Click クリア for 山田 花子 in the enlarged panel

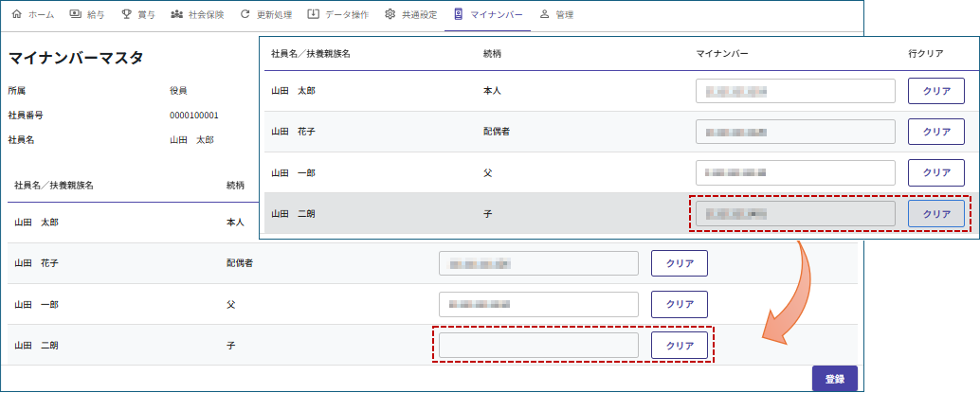[935, 132]
